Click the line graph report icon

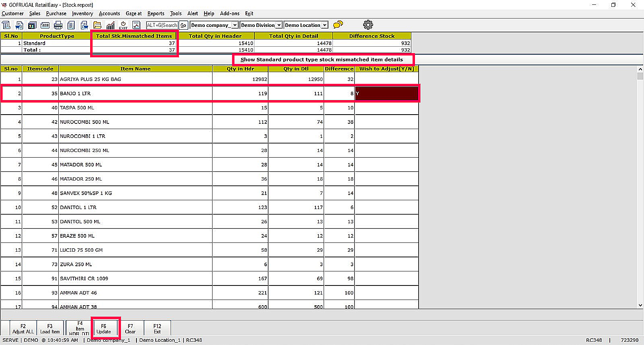136,25
